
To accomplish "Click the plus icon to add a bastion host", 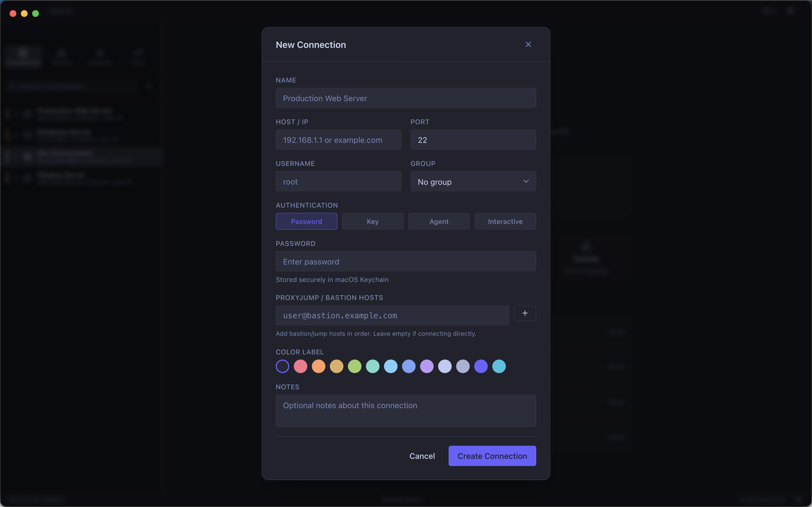I will pyautogui.click(x=525, y=313).
